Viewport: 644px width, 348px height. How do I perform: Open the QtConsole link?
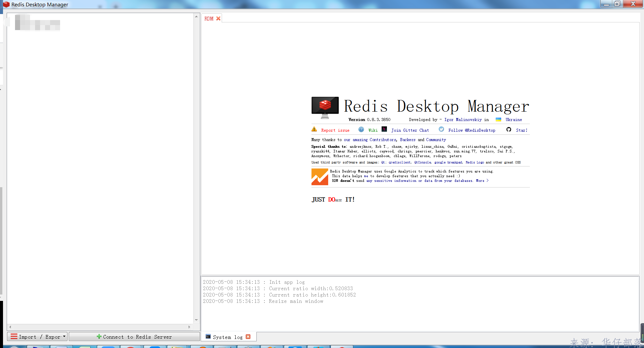(422, 162)
